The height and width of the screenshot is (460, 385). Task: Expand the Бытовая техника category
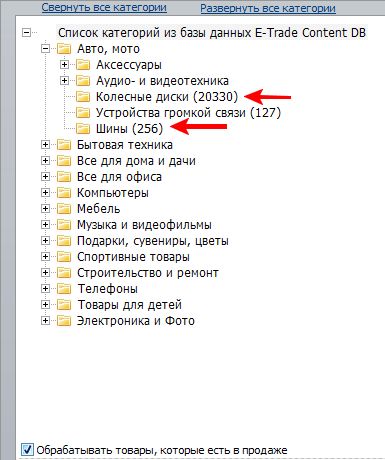click(45, 145)
